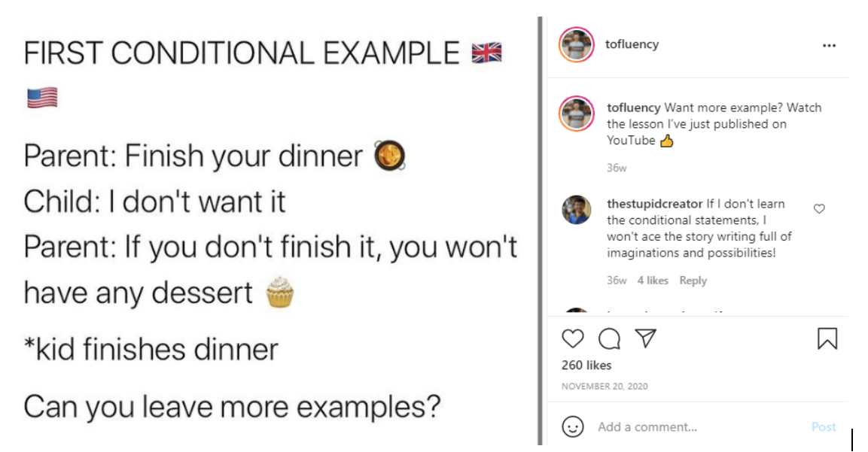Open comments with the speech bubble icon
Viewport: 868px width, 452px height.
pos(609,339)
